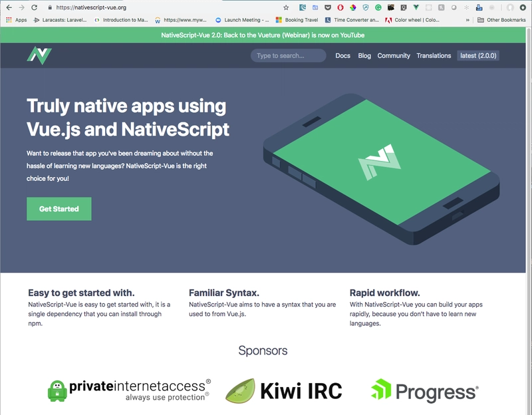The width and height of the screenshot is (532, 415).
Task: Expand the hidden bookmarks chevron
Action: (x=467, y=20)
